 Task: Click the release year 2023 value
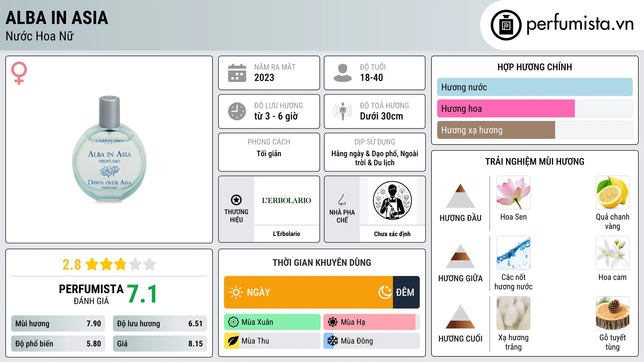coord(264,78)
